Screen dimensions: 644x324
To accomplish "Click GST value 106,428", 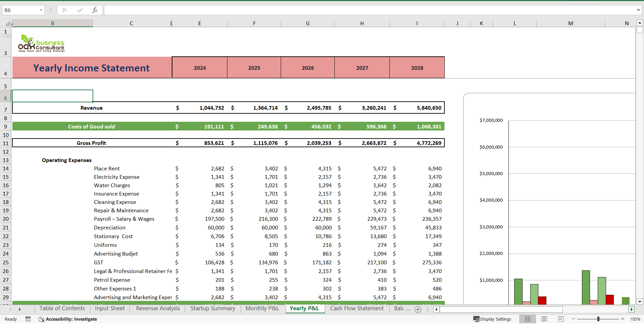I will pyautogui.click(x=215, y=262).
